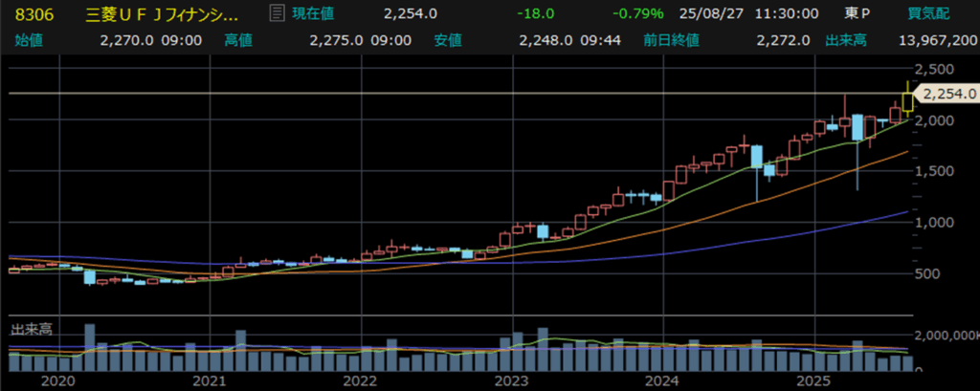Click the 2,500 price axis label

(x=934, y=70)
